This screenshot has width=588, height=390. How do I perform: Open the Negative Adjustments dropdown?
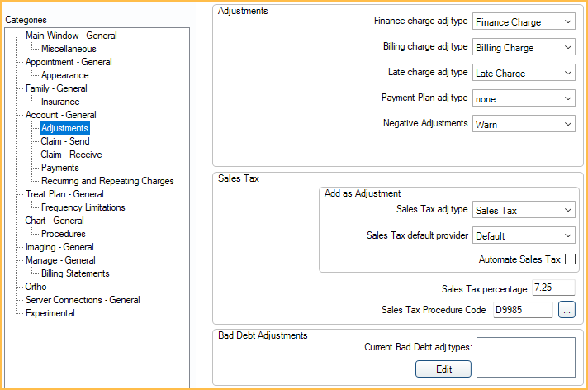click(x=524, y=124)
